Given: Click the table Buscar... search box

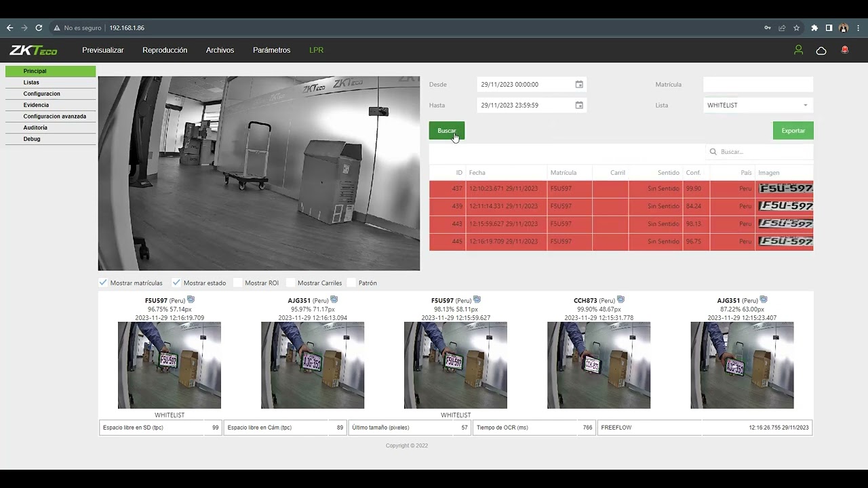Looking at the screenshot, I should 759,152.
